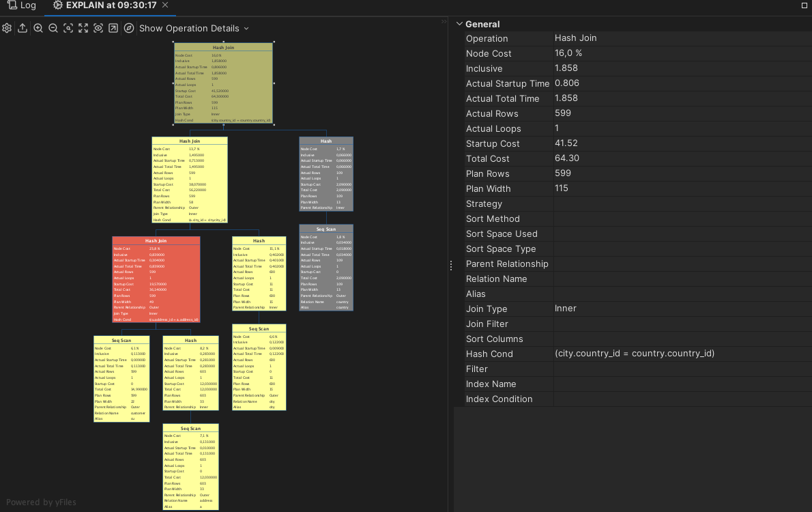Screen dimensions: 812x512
Task: Toggle the diagram preview eye icon
Action: click(x=98, y=28)
